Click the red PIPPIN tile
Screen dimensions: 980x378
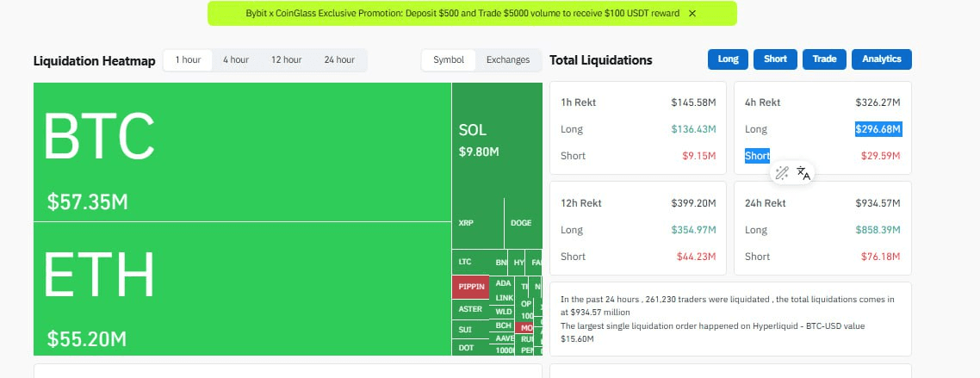[471, 287]
